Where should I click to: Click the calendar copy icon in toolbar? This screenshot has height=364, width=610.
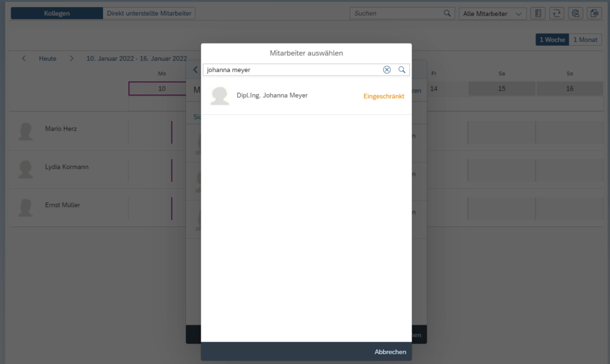pyautogui.click(x=593, y=13)
